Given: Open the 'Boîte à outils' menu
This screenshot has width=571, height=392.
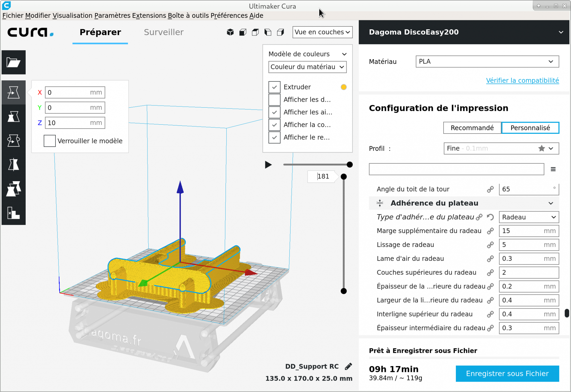Looking at the screenshot, I should [188, 15].
